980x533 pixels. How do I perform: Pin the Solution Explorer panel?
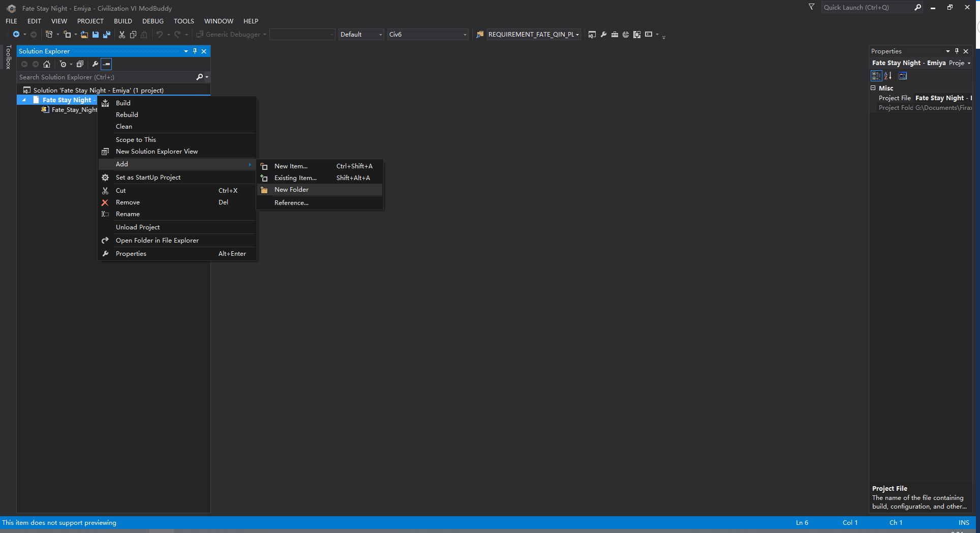[x=195, y=51]
